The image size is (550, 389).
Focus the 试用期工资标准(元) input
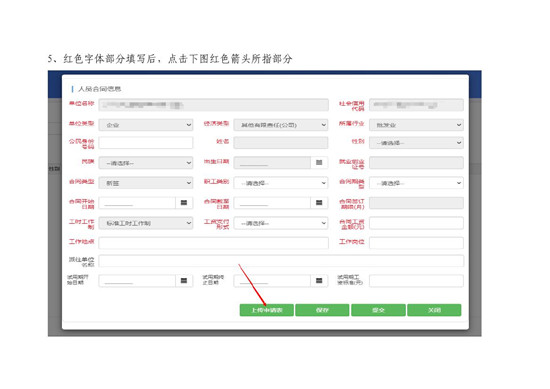(416, 281)
